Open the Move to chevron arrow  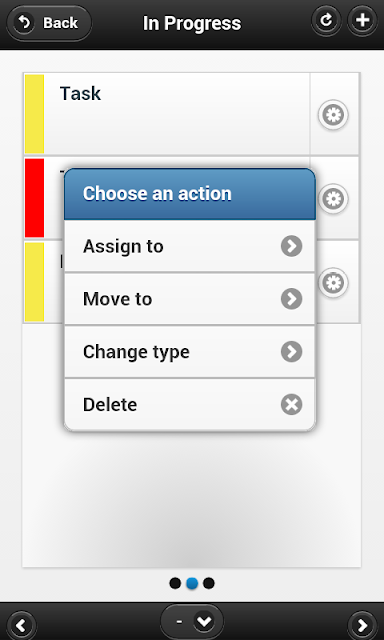pos(291,299)
